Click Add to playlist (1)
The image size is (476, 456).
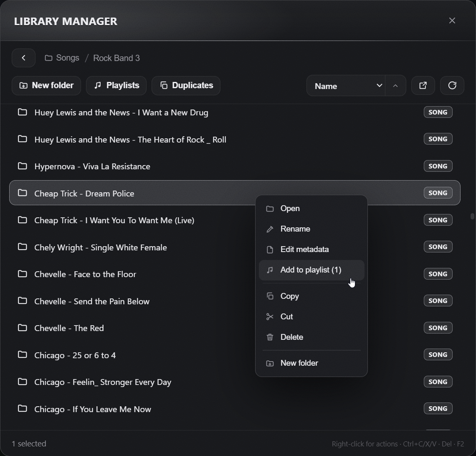click(x=311, y=270)
